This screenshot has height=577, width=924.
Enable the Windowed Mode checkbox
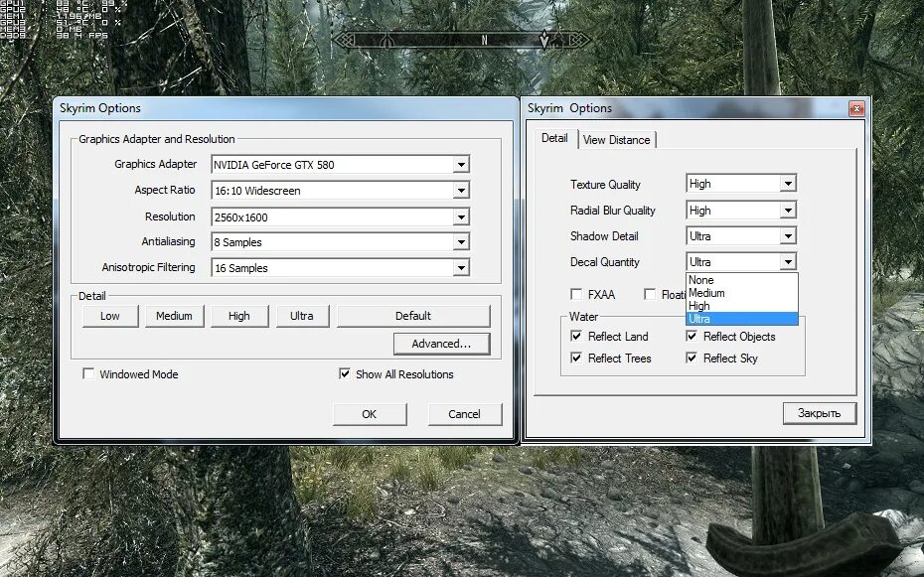pyautogui.click(x=88, y=373)
